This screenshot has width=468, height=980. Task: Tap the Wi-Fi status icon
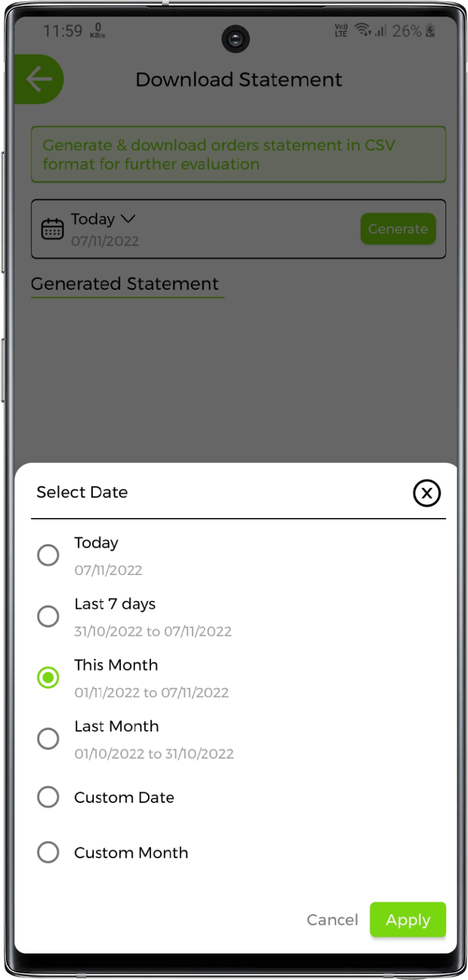point(363,30)
